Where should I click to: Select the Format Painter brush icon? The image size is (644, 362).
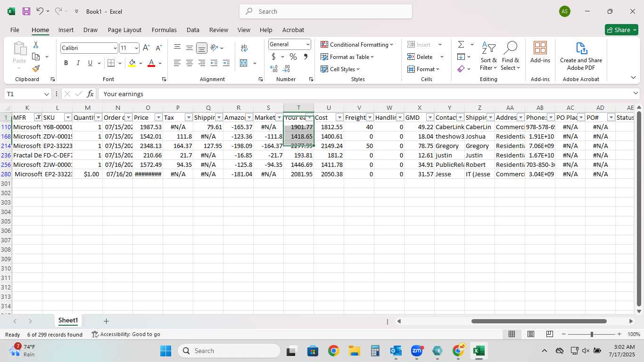[36, 68]
